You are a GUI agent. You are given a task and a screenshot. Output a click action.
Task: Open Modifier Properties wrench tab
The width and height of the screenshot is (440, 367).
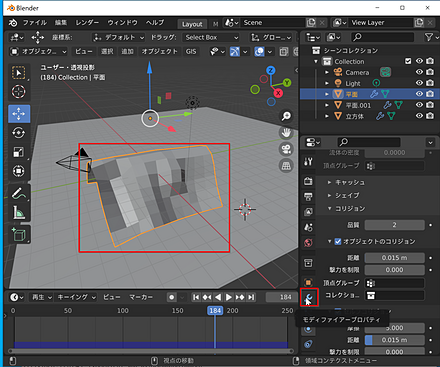coord(309,297)
